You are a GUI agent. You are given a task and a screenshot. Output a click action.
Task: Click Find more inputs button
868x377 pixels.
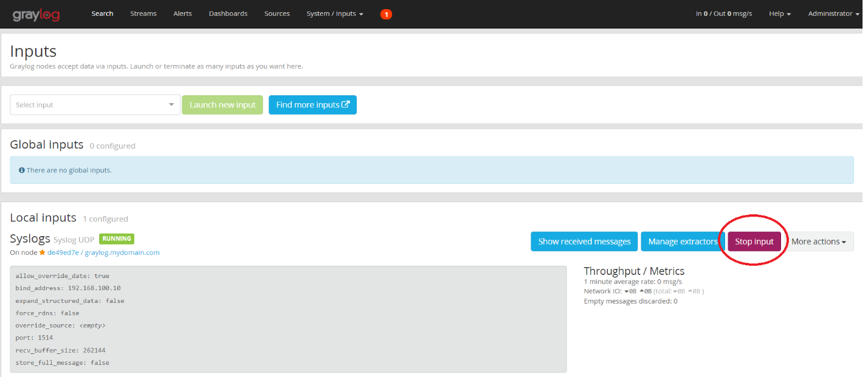coord(312,104)
